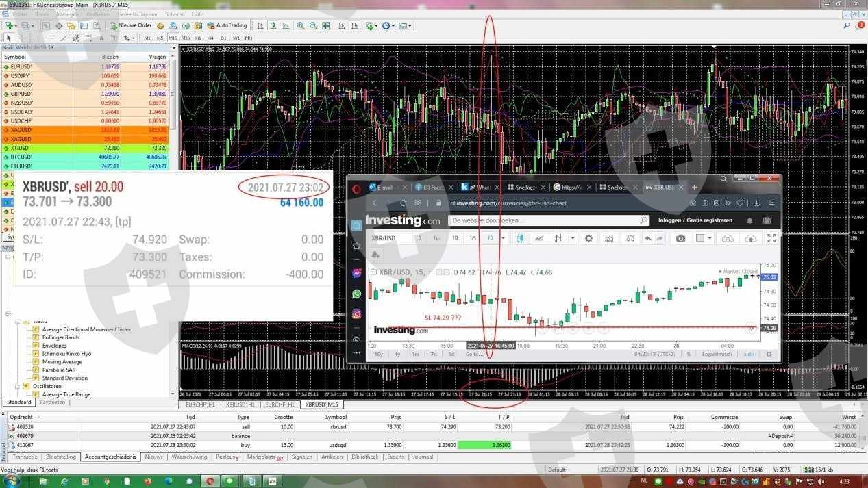
Task: Select the M15 timeframe button
Action: (x=173, y=38)
